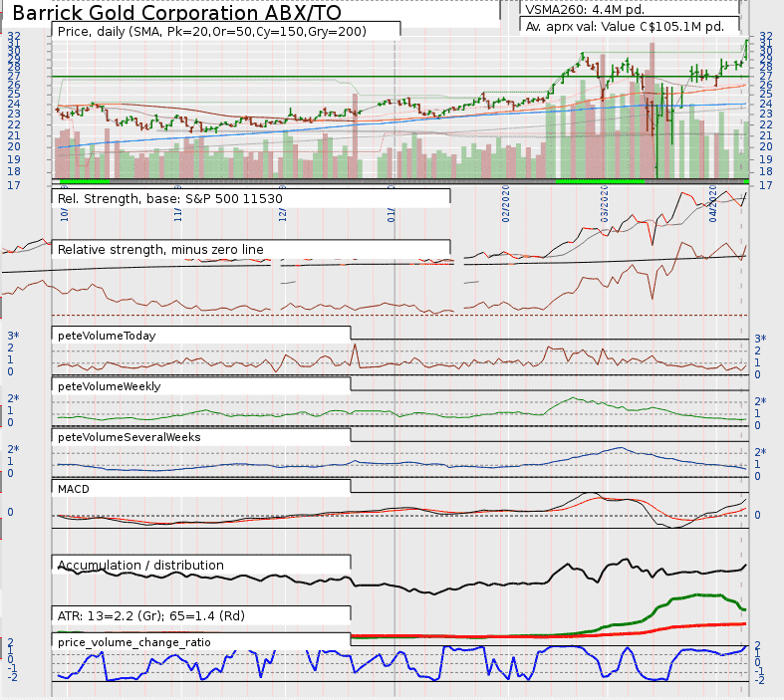This screenshot has width=784, height=700.
Task: Click the thick green ATR 13 line
Action: click(x=695, y=595)
